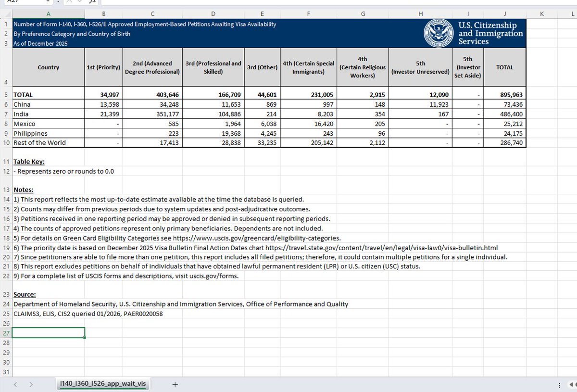Click the value 403,646 in the TOTAL row
Viewport: 577px width, 392px height.
coord(152,95)
